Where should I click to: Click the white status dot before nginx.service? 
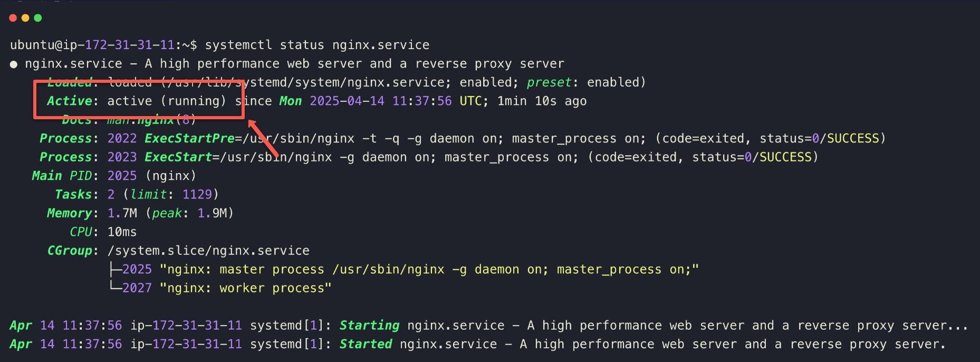click(x=14, y=64)
